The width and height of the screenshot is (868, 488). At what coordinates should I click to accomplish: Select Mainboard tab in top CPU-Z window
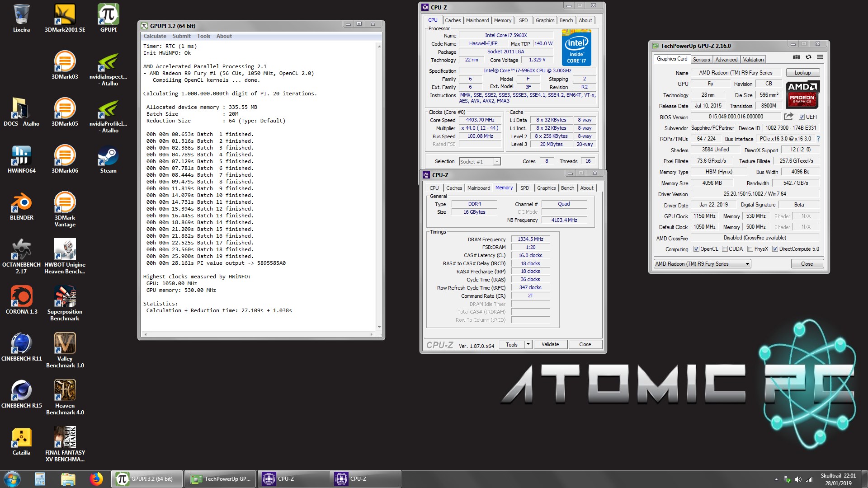coord(477,20)
